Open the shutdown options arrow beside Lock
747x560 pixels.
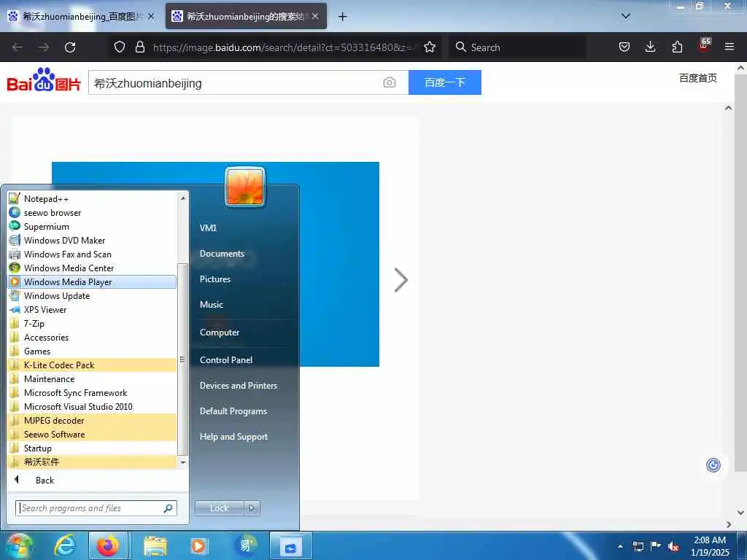pyautogui.click(x=252, y=508)
